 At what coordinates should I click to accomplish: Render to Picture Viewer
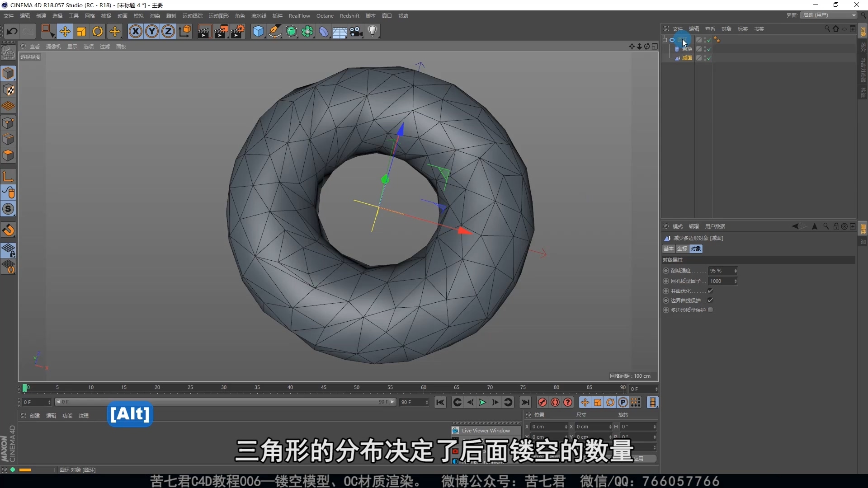coord(221,31)
